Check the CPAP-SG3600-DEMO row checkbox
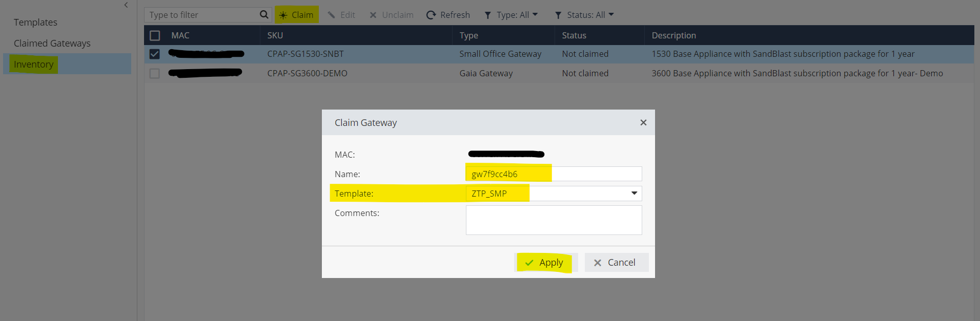The width and height of the screenshot is (980, 321). 155,73
